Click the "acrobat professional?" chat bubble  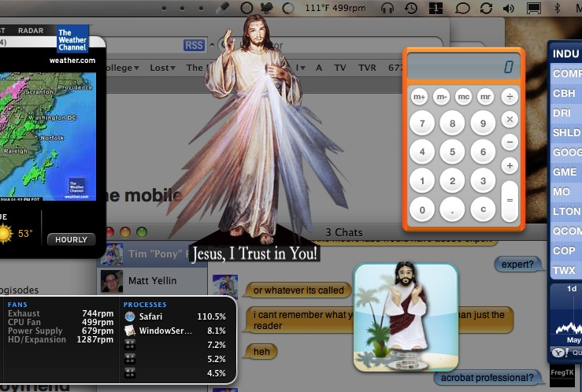click(487, 378)
